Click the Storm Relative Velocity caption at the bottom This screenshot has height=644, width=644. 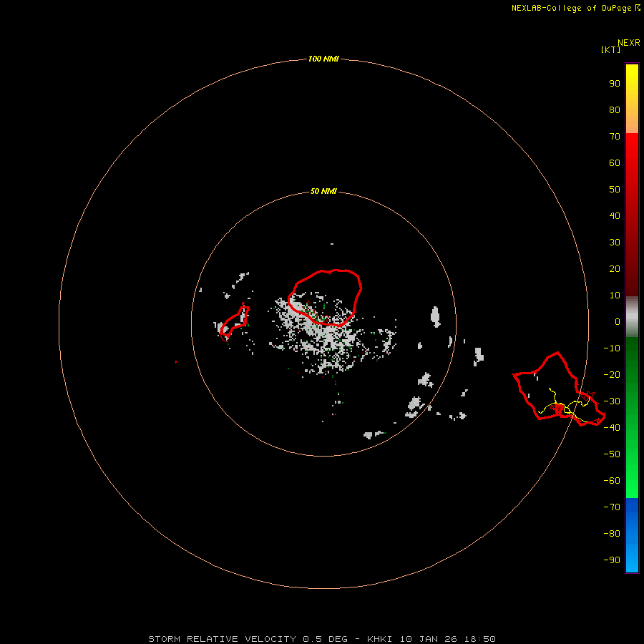pos(321,639)
